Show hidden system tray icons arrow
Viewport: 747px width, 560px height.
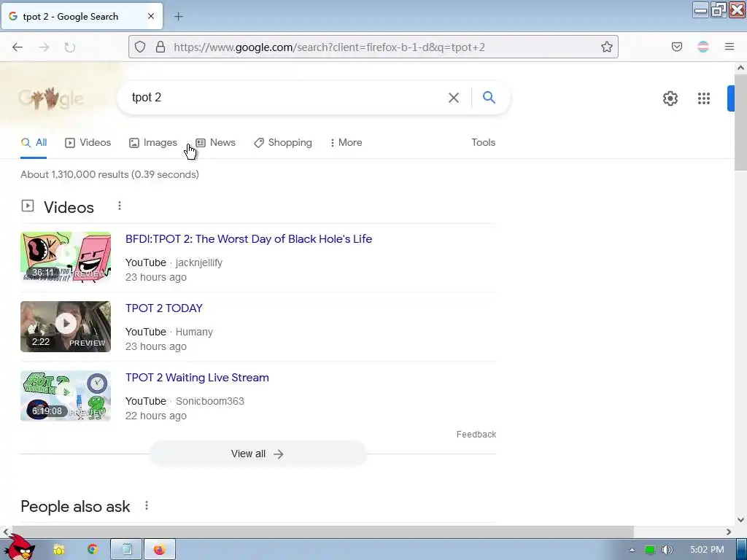coord(632,550)
